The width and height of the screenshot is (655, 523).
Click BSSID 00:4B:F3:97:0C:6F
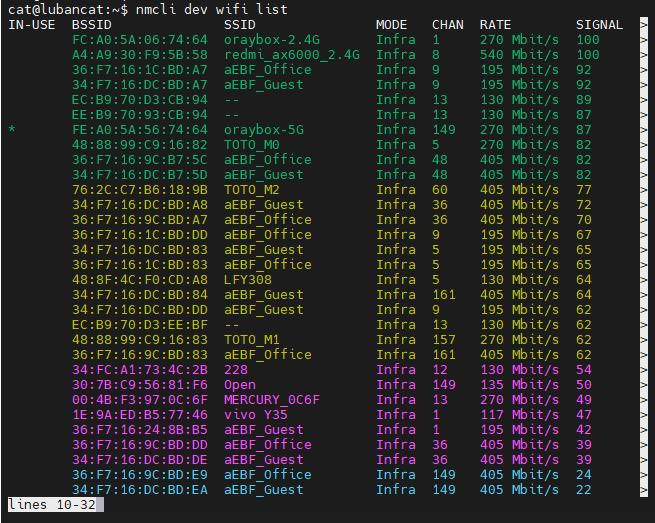(x=140, y=400)
